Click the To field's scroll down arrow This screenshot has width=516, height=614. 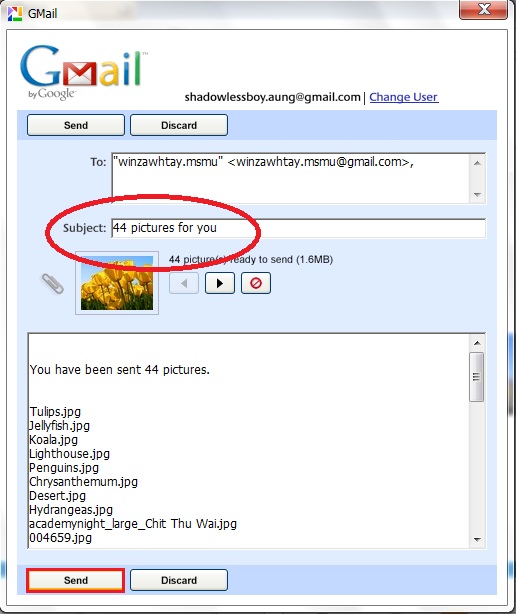point(477,194)
